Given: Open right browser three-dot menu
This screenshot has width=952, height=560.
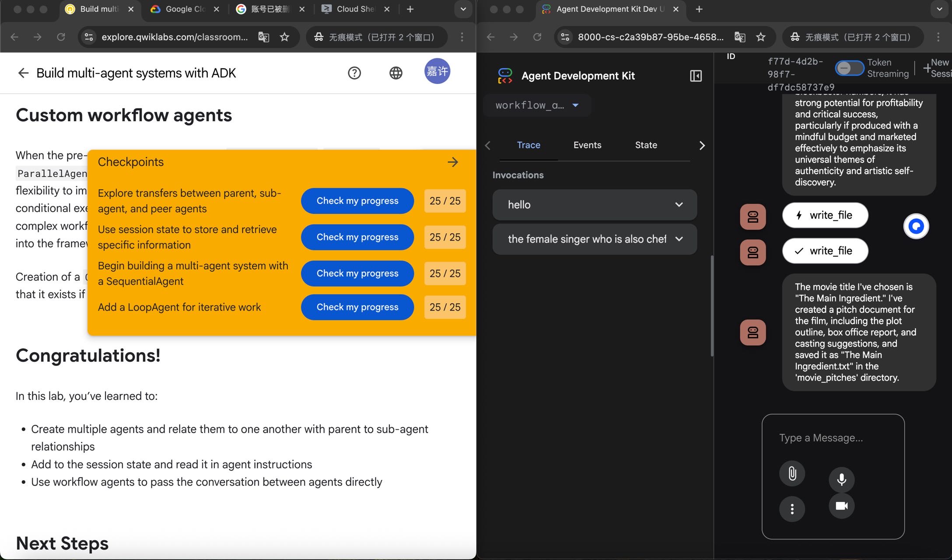Looking at the screenshot, I should pyautogui.click(x=938, y=37).
